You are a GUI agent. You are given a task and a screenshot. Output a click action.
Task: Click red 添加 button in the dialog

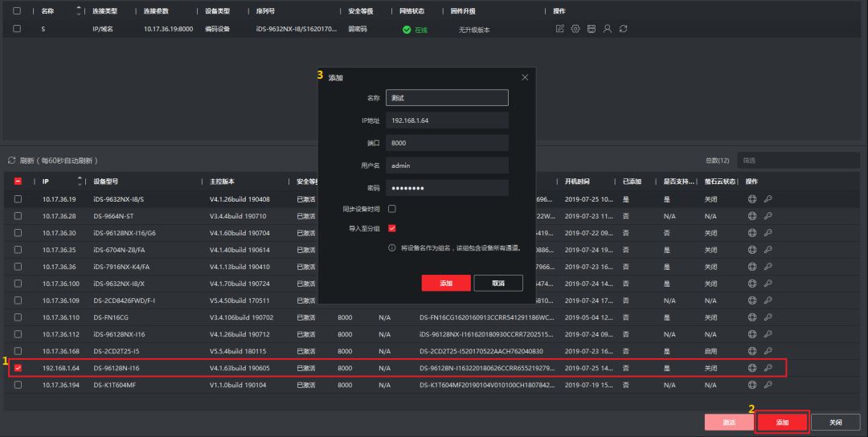[445, 284]
